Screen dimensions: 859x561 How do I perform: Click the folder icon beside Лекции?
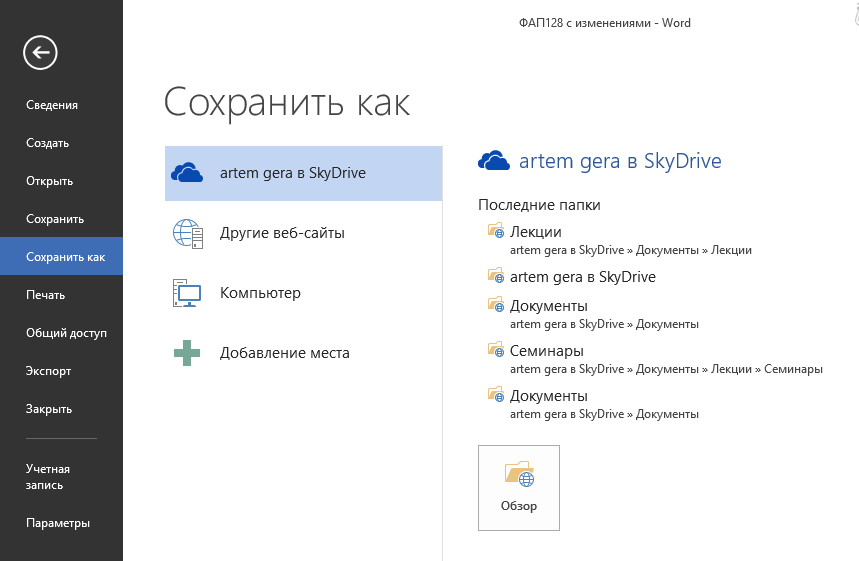[x=496, y=230]
